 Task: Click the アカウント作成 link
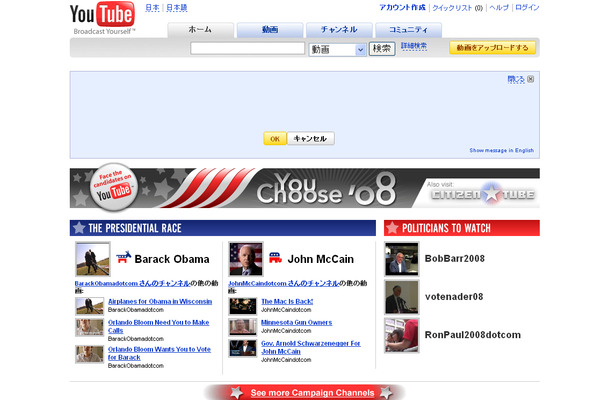[x=403, y=7]
